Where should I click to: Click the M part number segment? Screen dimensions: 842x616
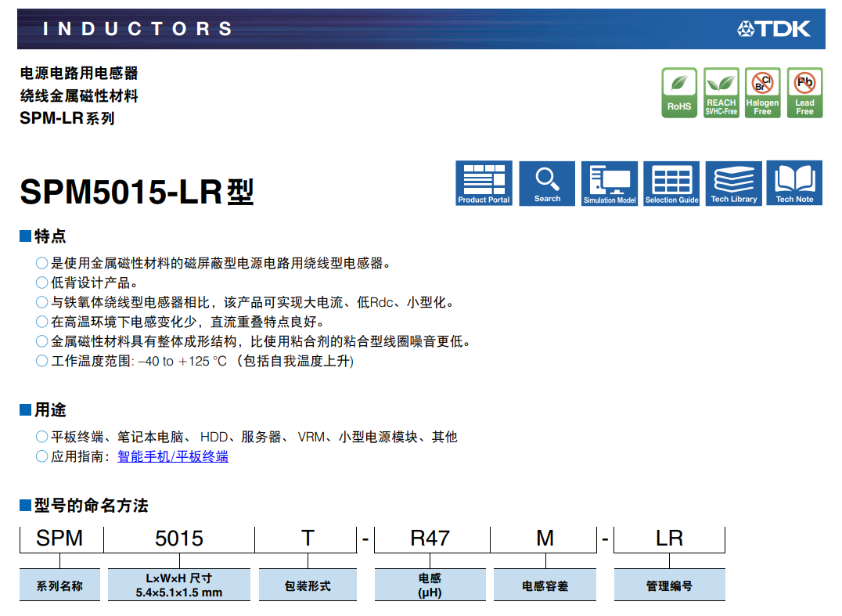coord(545,539)
